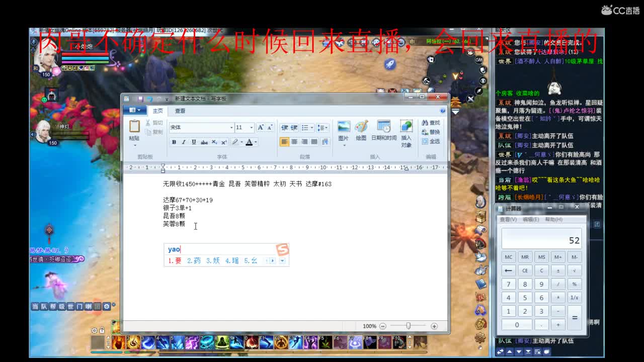The width and height of the screenshot is (644, 362).
Task: Click the text highlight color pen
Action: click(x=234, y=142)
